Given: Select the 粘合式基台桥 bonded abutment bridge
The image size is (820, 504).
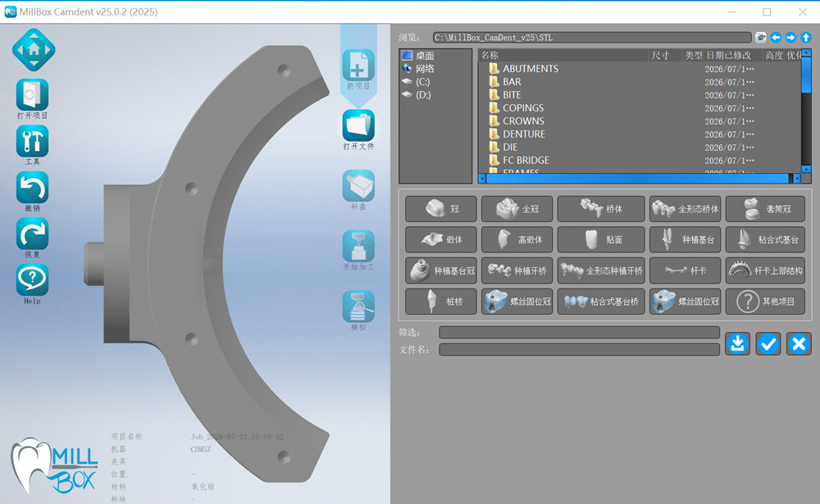Looking at the screenshot, I should tap(601, 301).
